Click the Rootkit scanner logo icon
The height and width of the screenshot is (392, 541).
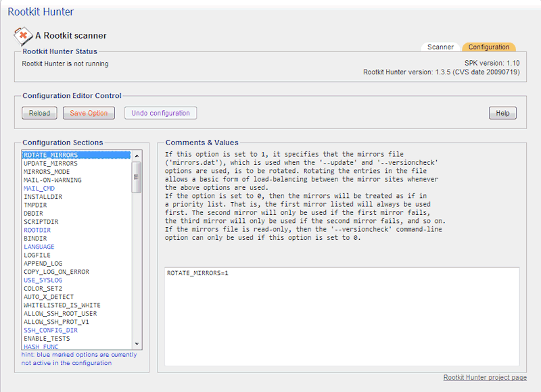(24, 35)
